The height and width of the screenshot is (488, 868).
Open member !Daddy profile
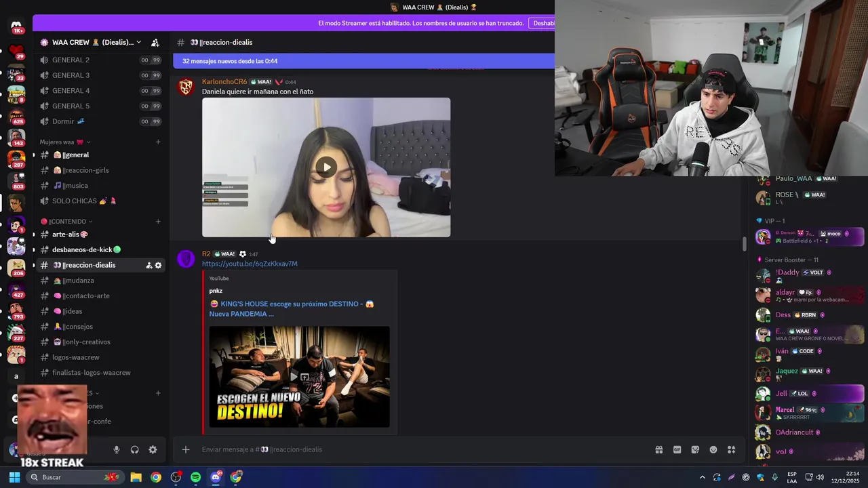click(810, 275)
